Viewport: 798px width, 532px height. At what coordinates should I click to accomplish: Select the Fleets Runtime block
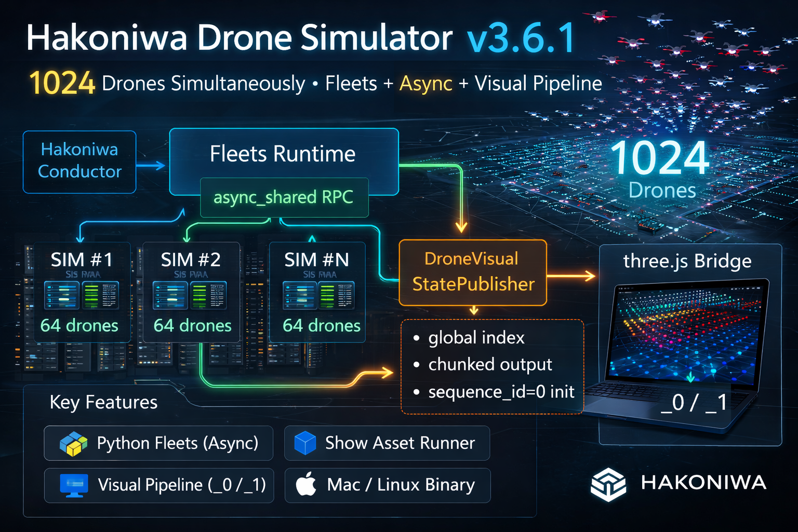click(x=283, y=154)
